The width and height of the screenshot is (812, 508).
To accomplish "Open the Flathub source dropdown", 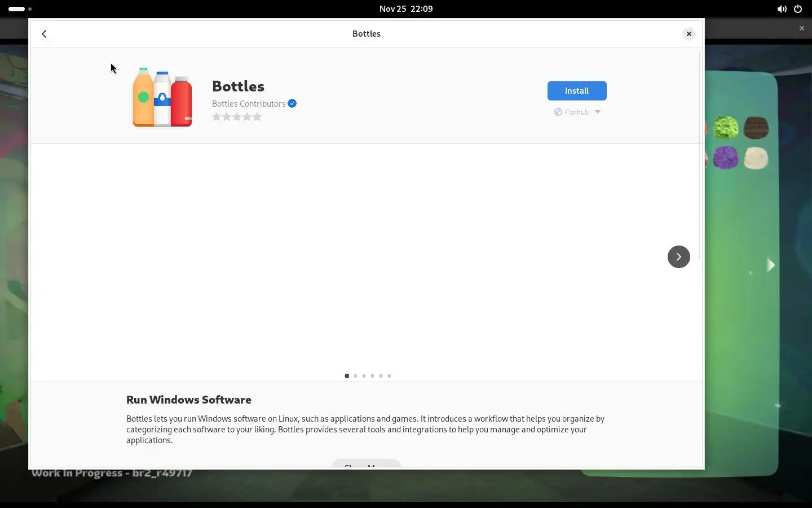I will pyautogui.click(x=577, y=112).
